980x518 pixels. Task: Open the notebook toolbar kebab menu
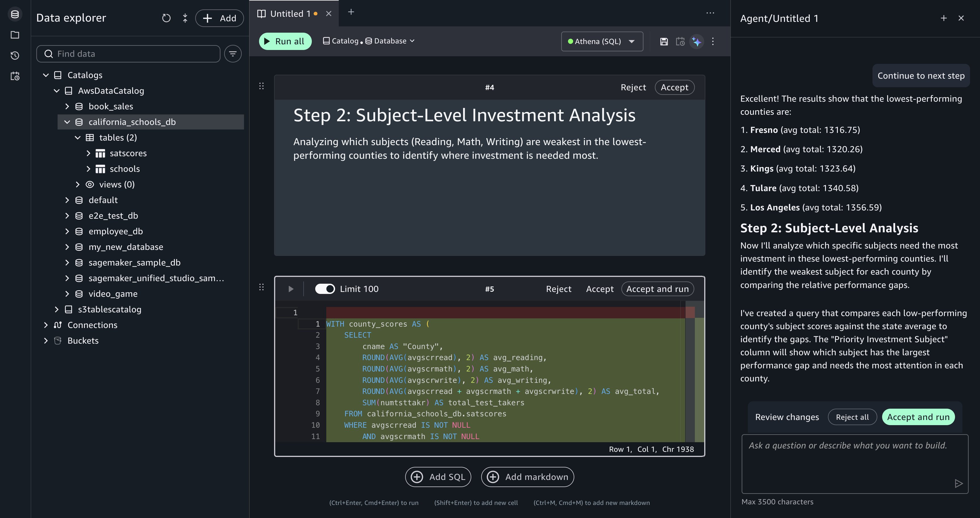[x=713, y=41]
